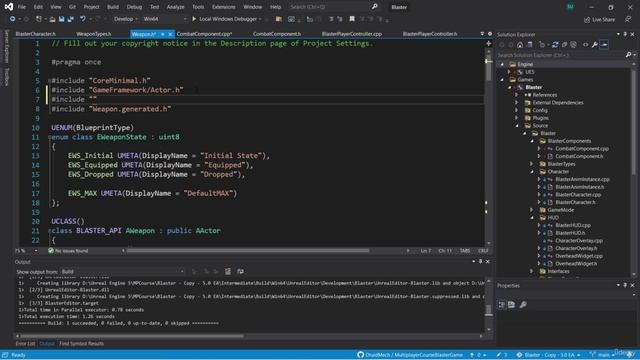This screenshot has width=640, height=360.
Task: Click the code editor vertical scrollbar thumb
Action: [x=488, y=67]
